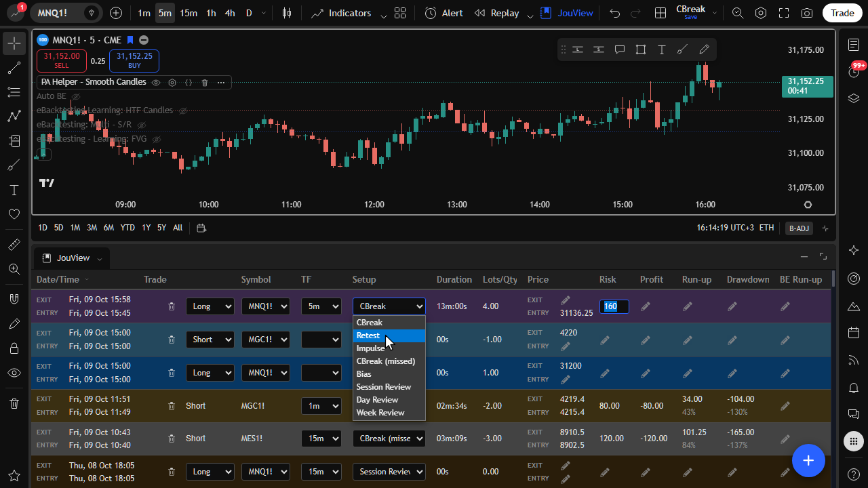Choose Impulse from the setup list
The width and height of the screenshot is (868, 488).
coord(389,348)
